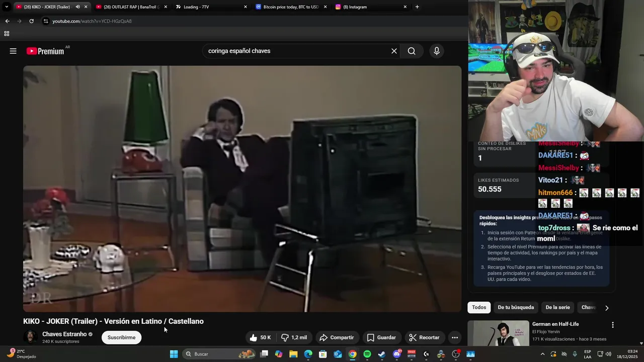The width and height of the screenshot is (644, 362).
Task: Switch to Loading - 7TV tab
Action: pyautogui.click(x=211, y=7)
